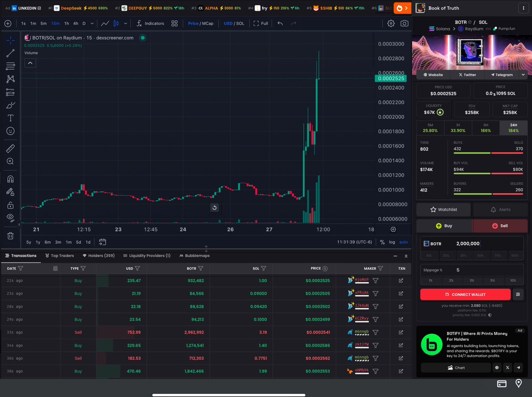Screen dimensions: 532x397
Task: Select the 6H stats period
Action: point(485,128)
